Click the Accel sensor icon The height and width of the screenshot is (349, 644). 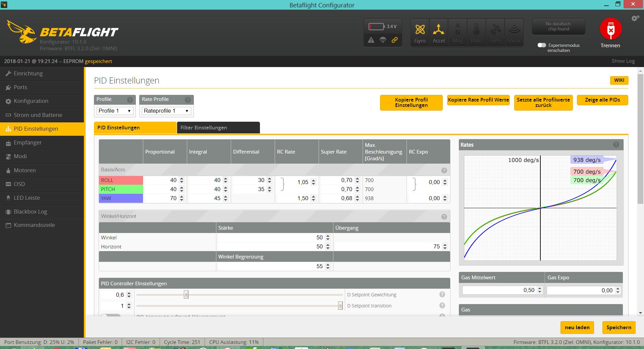click(438, 33)
